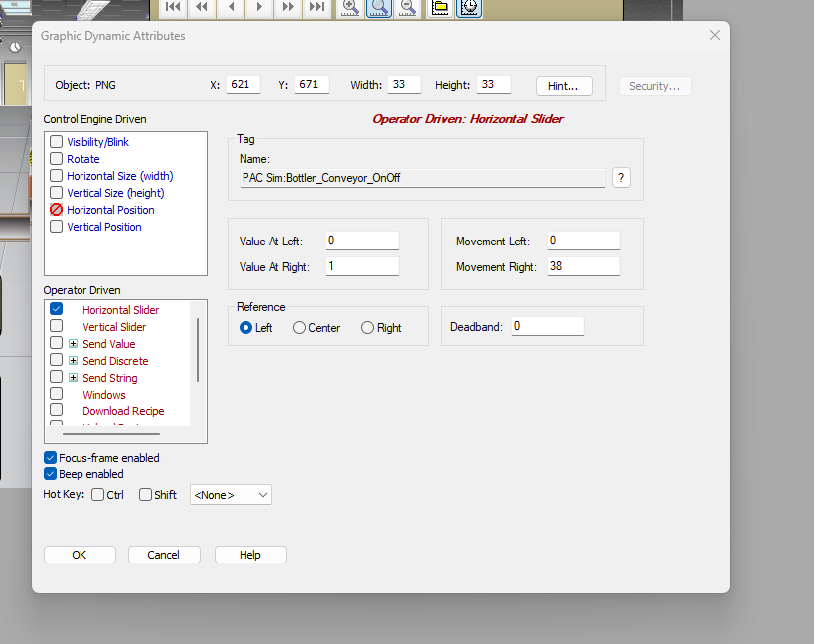Uncheck the Horizontal Slider checkbox

(56, 309)
